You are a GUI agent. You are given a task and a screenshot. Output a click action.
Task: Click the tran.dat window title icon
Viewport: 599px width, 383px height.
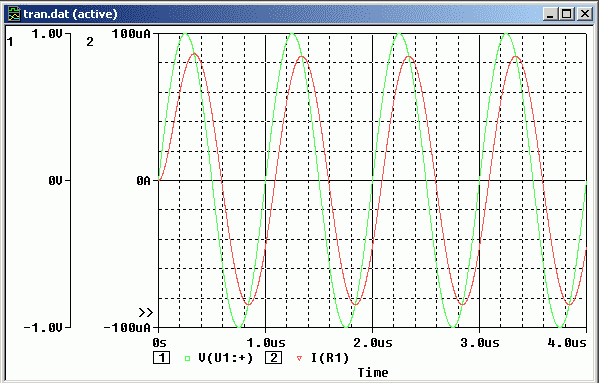point(14,14)
